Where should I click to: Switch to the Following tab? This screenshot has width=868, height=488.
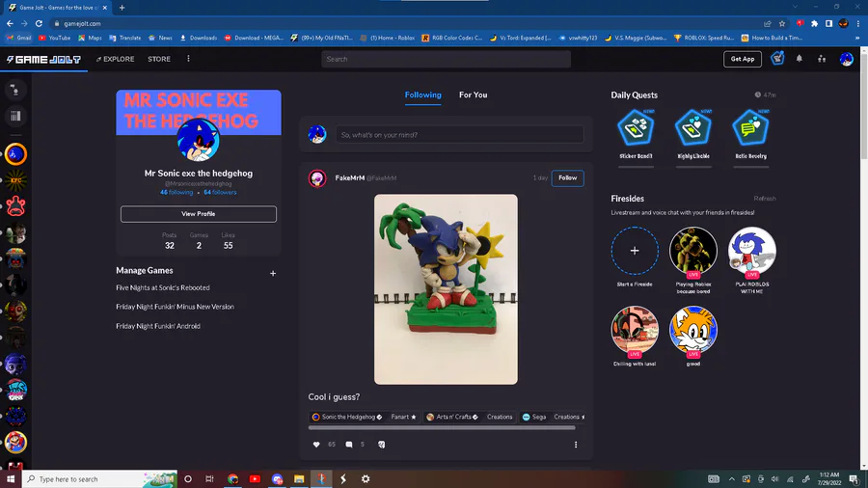[423, 95]
